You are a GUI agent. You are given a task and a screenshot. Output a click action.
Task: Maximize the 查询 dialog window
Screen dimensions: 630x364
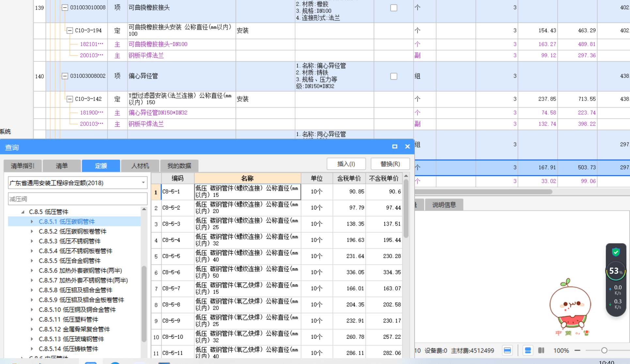point(395,146)
